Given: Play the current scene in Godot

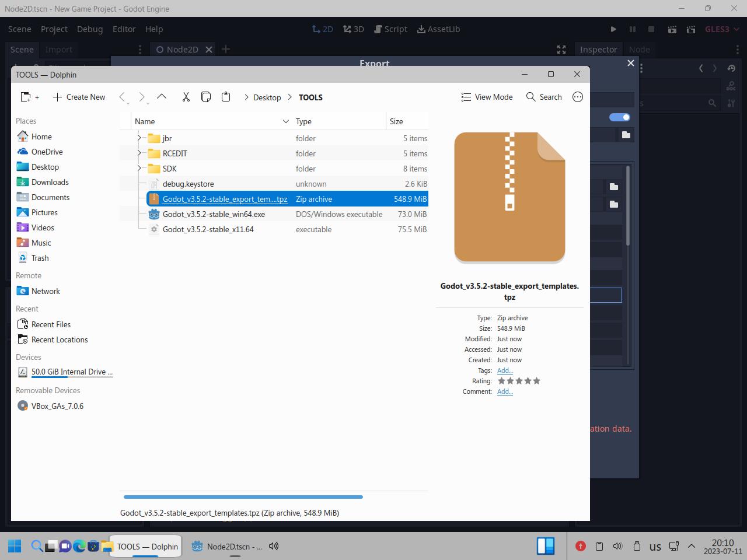Looking at the screenshot, I should coord(672,29).
